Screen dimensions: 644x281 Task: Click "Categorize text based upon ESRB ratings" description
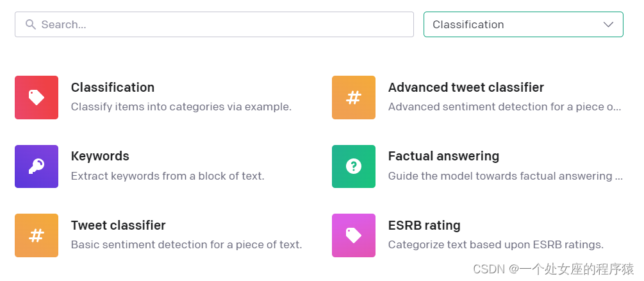tap(496, 244)
